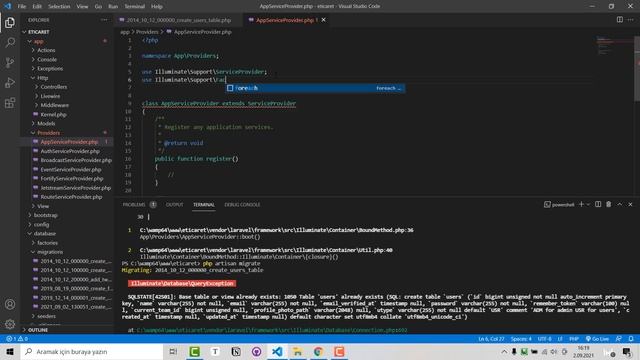Click errors and warnings status indicator

[x=17, y=339]
